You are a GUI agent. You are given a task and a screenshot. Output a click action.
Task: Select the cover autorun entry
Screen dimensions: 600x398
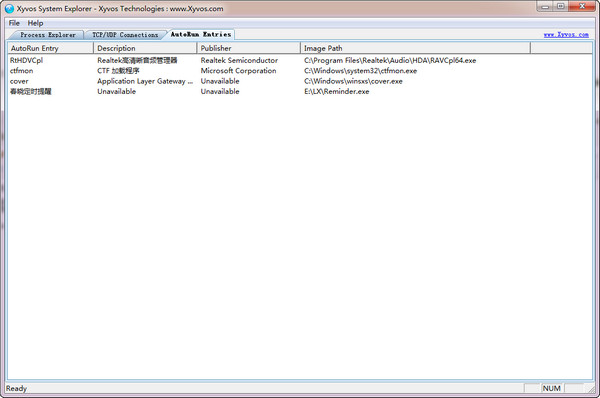point(19,81)
